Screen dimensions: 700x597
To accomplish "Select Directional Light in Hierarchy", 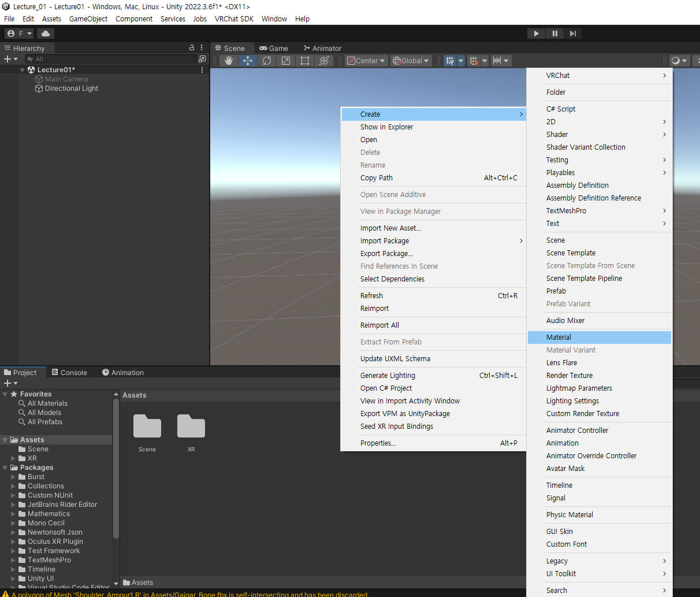I will click(x=72, y=88).
